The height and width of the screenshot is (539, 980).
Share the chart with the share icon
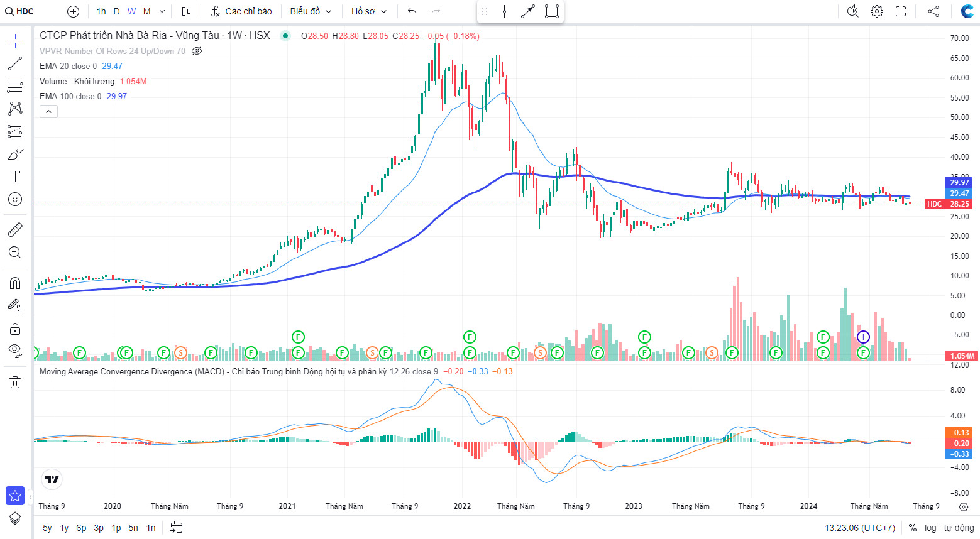point(933,11)
